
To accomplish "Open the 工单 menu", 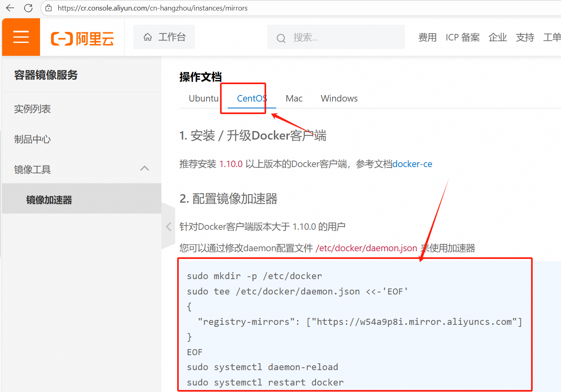I will tap(552, 38).
